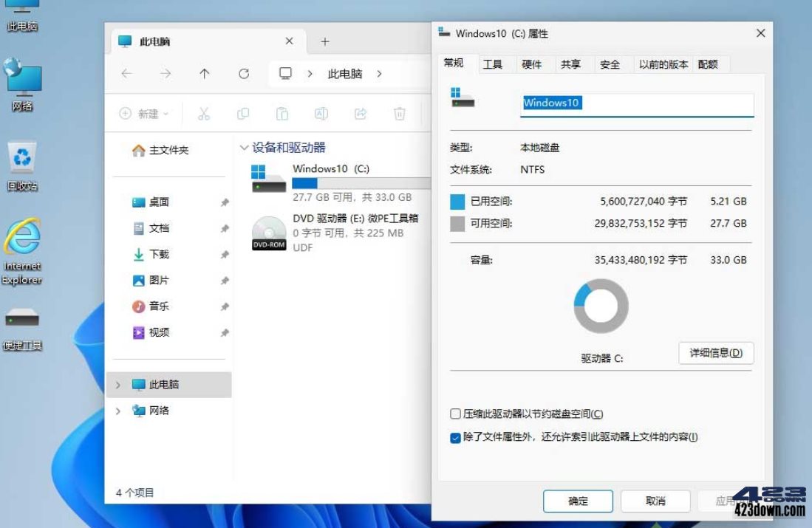The height and width of the screenshot is (528, 812).
Task: Switch to the 以前的版本 tab
Action: click(663, 64)
